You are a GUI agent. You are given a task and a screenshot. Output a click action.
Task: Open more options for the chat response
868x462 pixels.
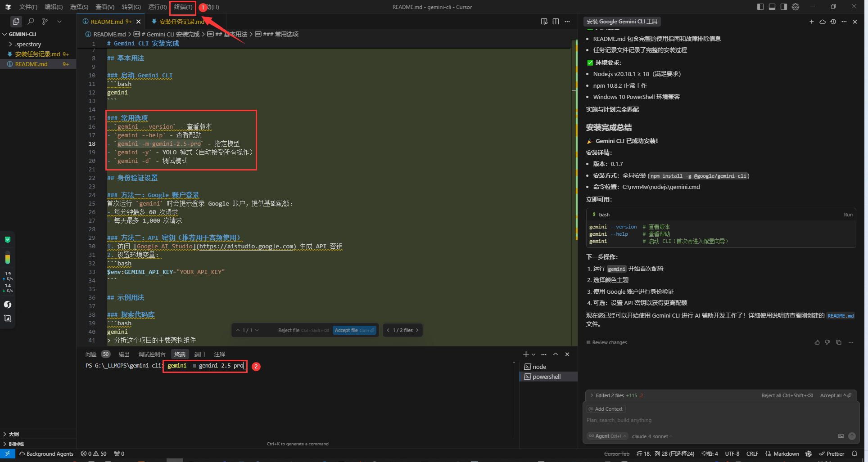point(851,342)
